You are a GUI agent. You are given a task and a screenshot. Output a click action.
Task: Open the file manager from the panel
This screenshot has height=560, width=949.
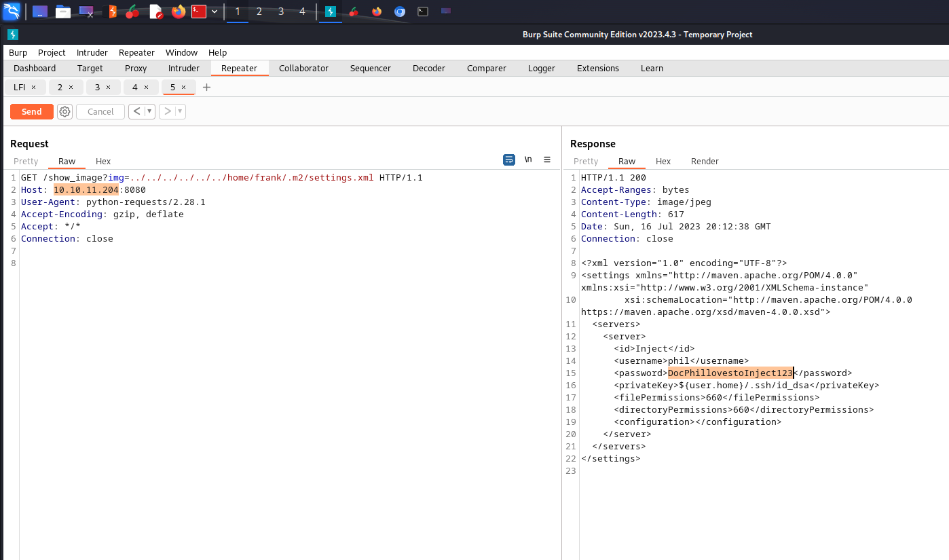coord(63,12)
